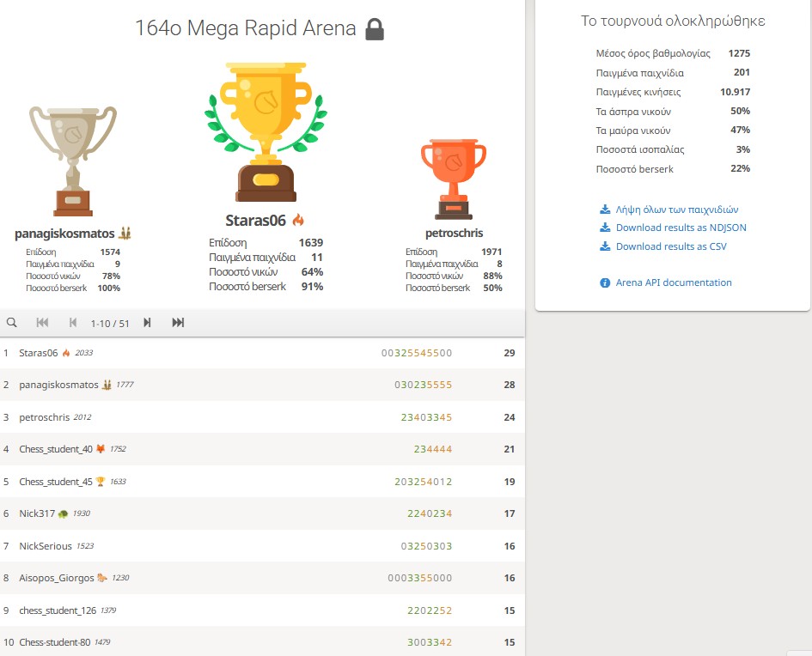Click Μέσος όρος βαθμολογίας value 1275
This screenshot has height=656, width=812.
[x=739, y=53]
